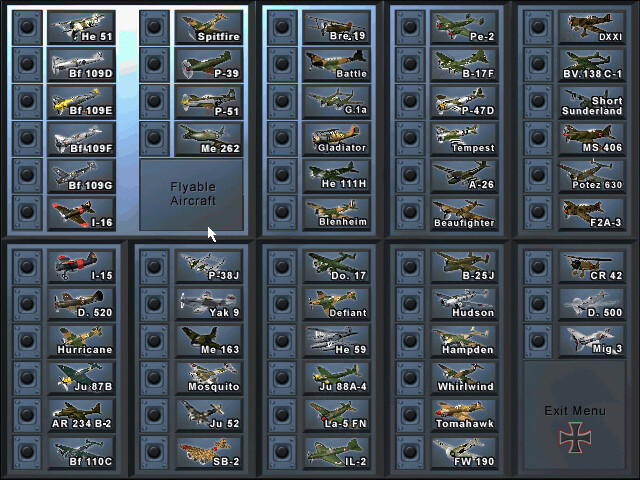Screen dimensions: 640x480
Task: Select the Blenheim aircraft tile
Action: [x=336, y=213]
